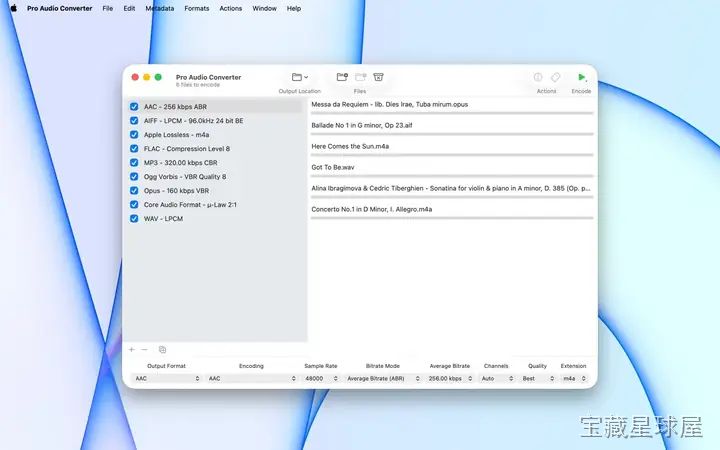Toggle the Ogg Vorbis VBR Quality 8 checkbox

[x=134, y=177]
